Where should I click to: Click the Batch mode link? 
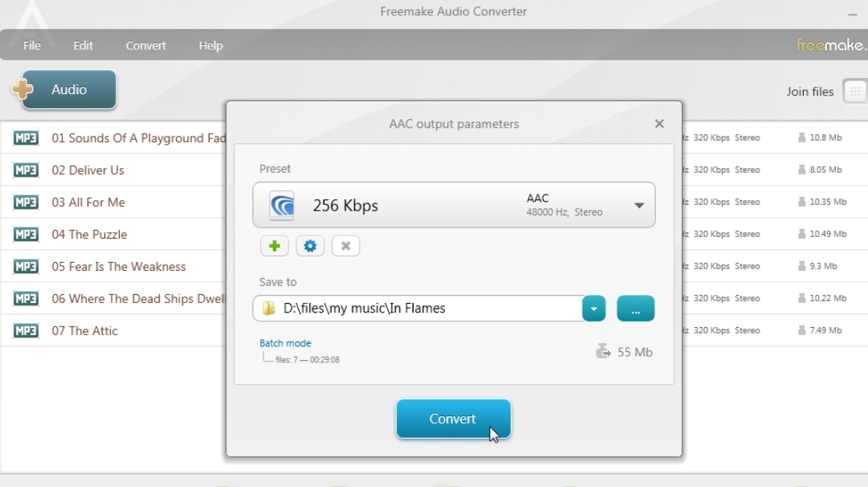(x=285, y=343)
